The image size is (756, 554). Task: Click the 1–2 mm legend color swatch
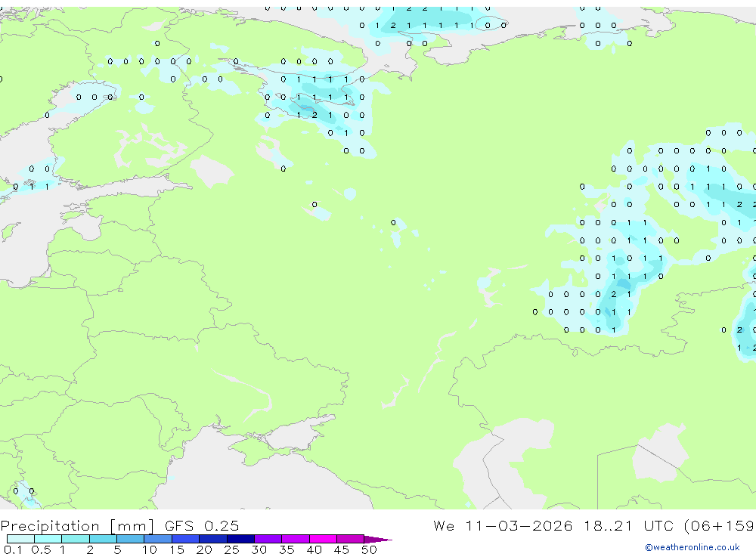[x=76, y=539]
